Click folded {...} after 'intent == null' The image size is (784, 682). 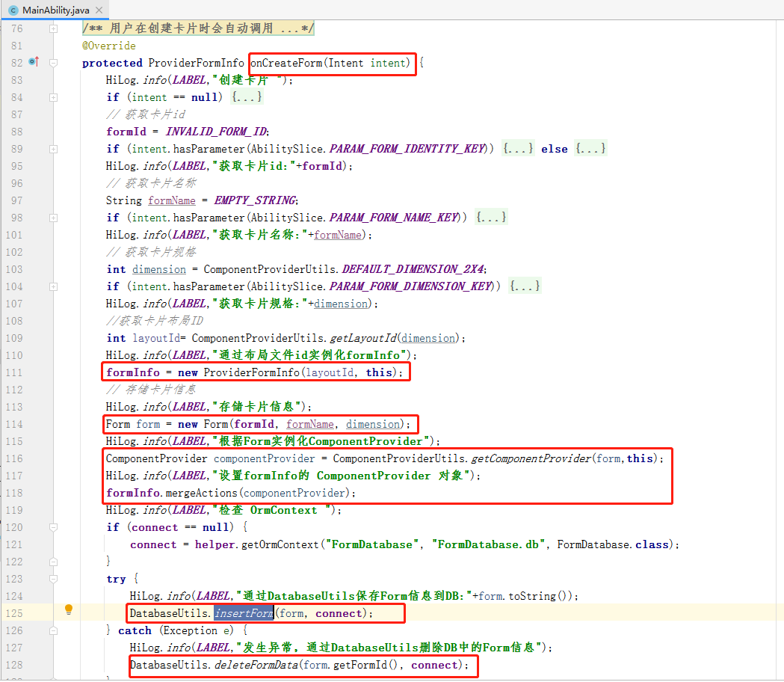click(247, 97)
